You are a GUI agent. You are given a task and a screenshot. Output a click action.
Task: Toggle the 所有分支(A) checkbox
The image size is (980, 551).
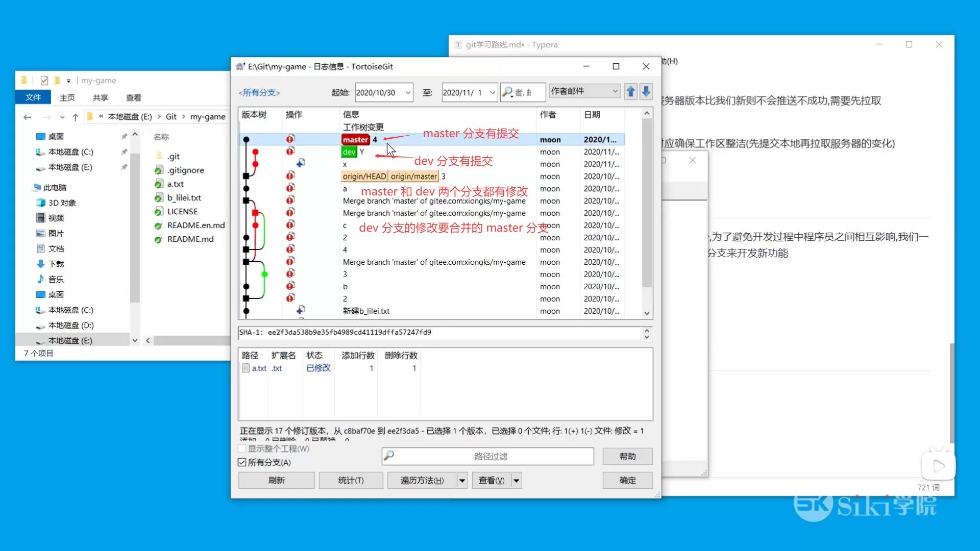pyautogui.click(x=242, y=462)
